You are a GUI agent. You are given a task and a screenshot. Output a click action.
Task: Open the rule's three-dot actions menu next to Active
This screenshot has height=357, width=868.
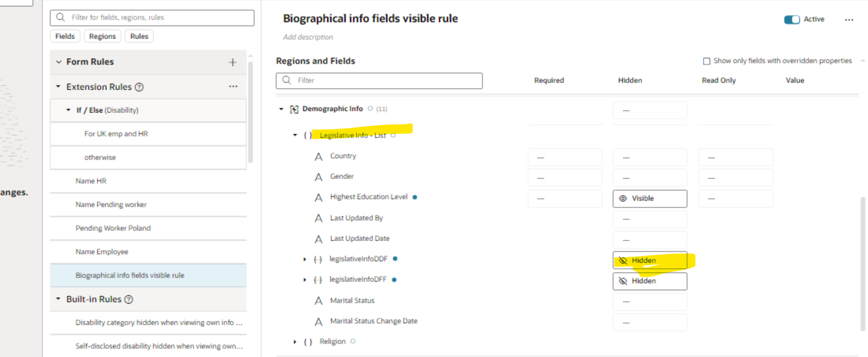849,19
